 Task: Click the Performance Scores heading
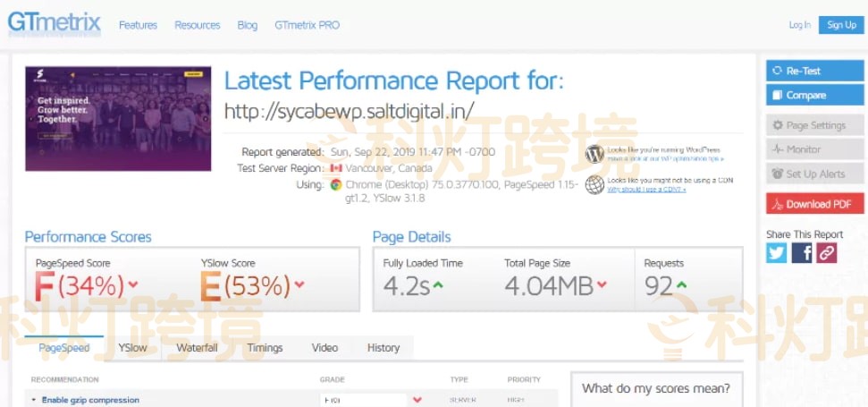pos(88,237)
